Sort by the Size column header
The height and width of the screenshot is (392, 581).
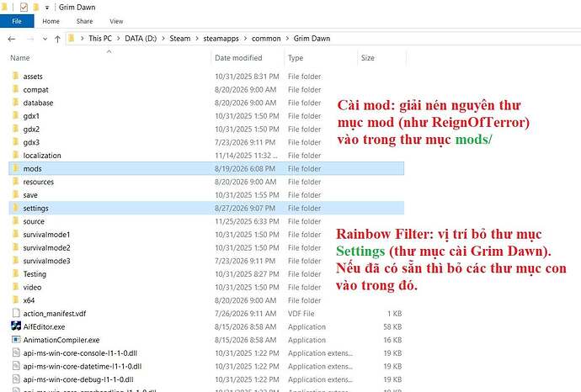point(368,58)
